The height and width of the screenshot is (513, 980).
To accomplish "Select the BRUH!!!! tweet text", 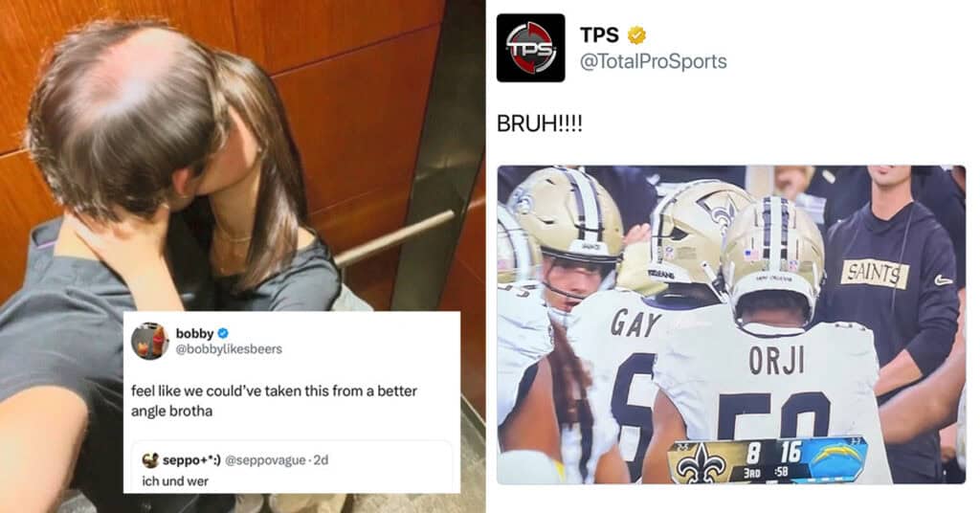I will tap(540, 123).
